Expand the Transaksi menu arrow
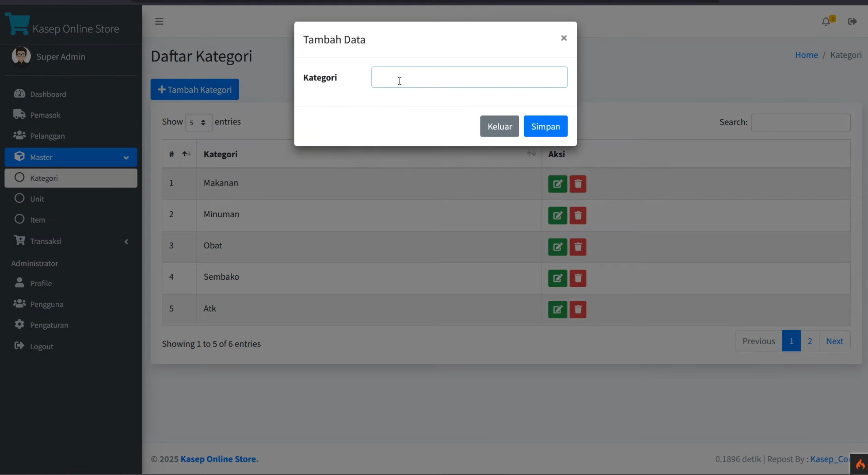The width and height of the screenshot is (868, 475). click(126, 242)
